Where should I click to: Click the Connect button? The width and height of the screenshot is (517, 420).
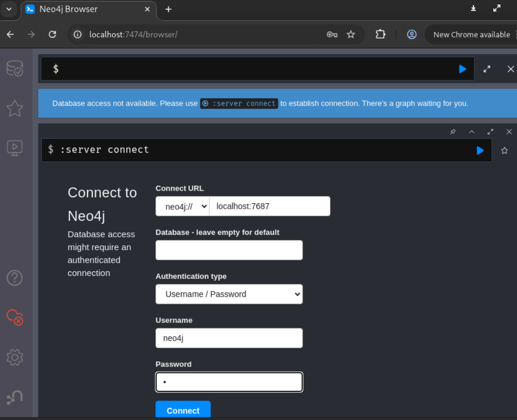point(183,410)
